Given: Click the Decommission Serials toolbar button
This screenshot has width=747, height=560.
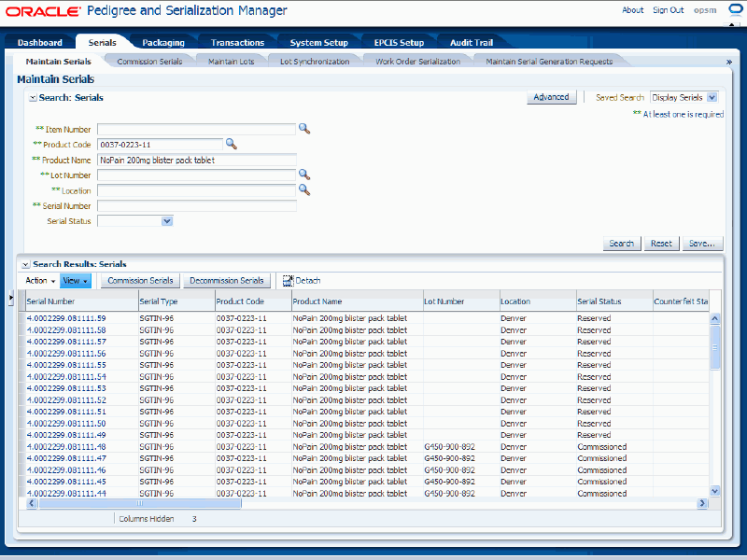Looking at the screenshot, I should pos(227,281).
